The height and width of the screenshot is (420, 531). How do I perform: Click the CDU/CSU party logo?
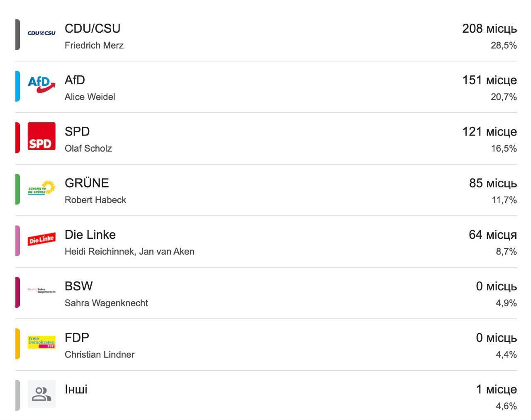point(41,33)
